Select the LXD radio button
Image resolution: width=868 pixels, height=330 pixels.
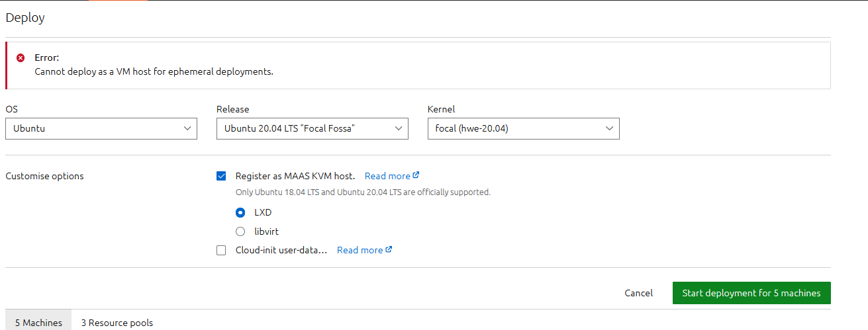pyautogui.click(x=241, y=213)
